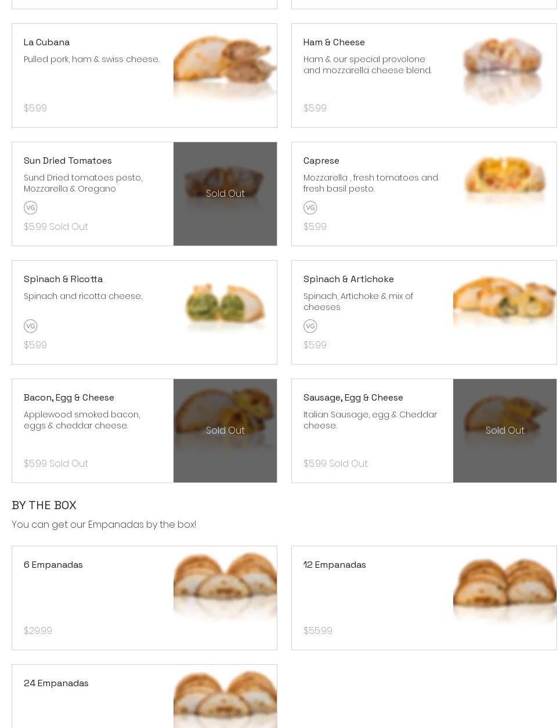
Task: Open the La Cubana empanada photo
Action: (x=225, y=70)
